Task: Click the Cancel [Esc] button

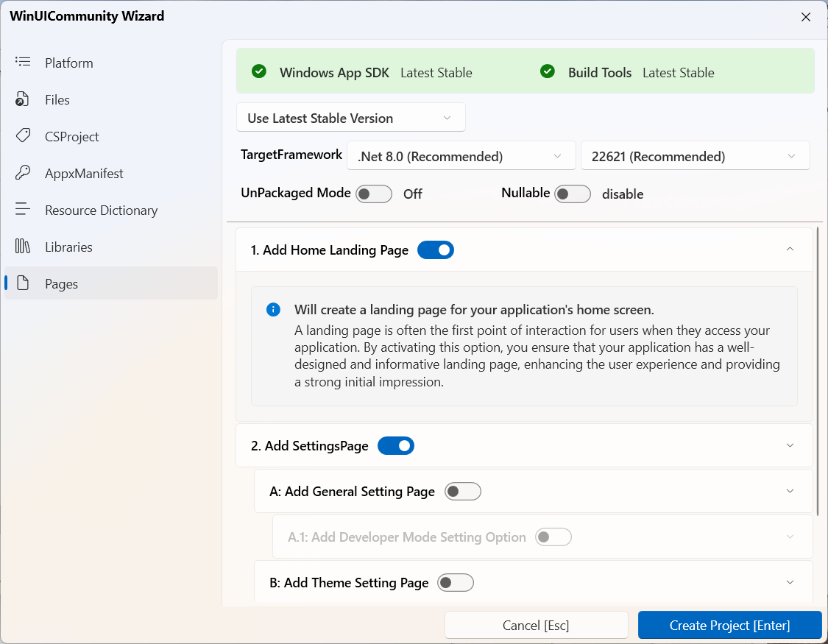Action: pos(536,626)
